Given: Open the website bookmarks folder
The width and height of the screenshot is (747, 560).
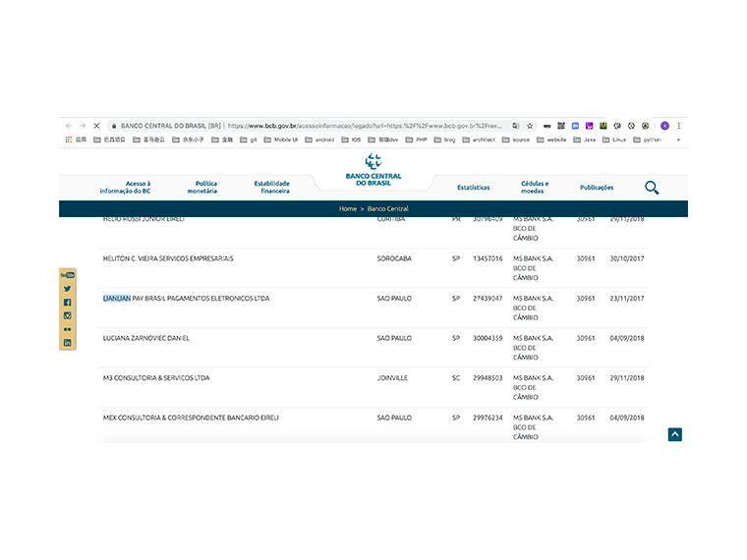Looking at the screenshot, I should coord(551,140).
